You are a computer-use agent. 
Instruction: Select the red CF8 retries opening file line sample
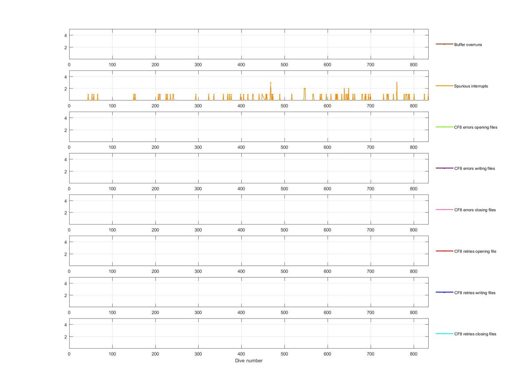[x=444, y=251]
